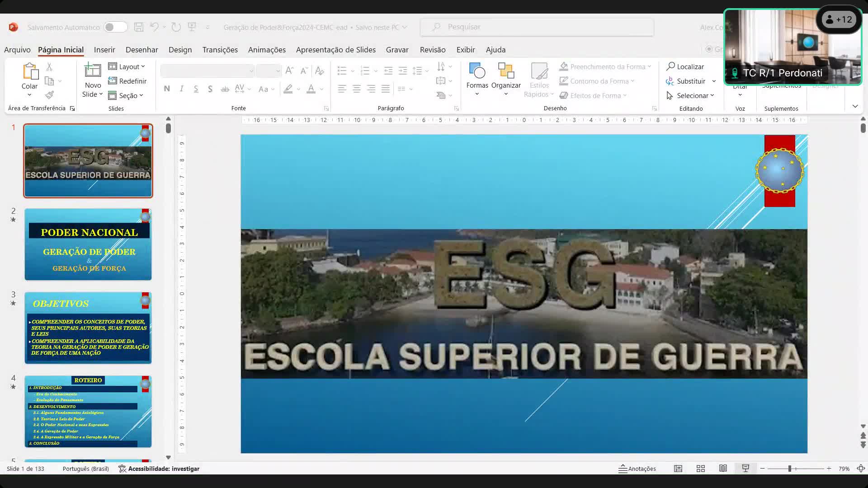Screen dimensions: 868x488
Task: Click the +12 participants badge
Action: 839,19
